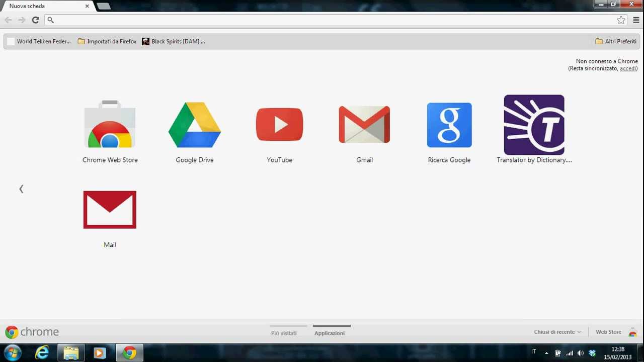Screen dimensions: 644x362
Task: Open the Importati da Firefox folder
Action: [x=107, y=42]
